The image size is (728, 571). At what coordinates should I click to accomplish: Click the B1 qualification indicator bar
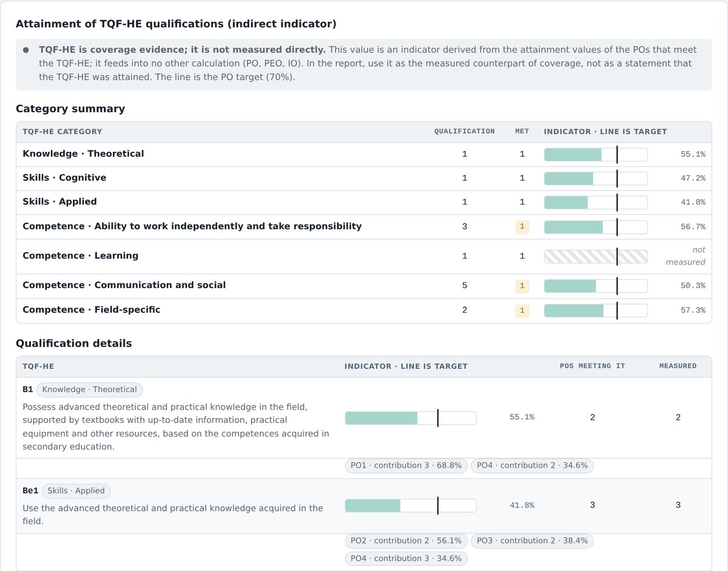click(411, 418)
